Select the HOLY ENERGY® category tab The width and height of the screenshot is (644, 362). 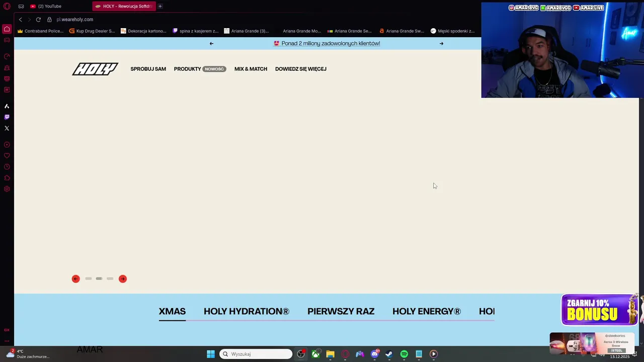(427, 311)
